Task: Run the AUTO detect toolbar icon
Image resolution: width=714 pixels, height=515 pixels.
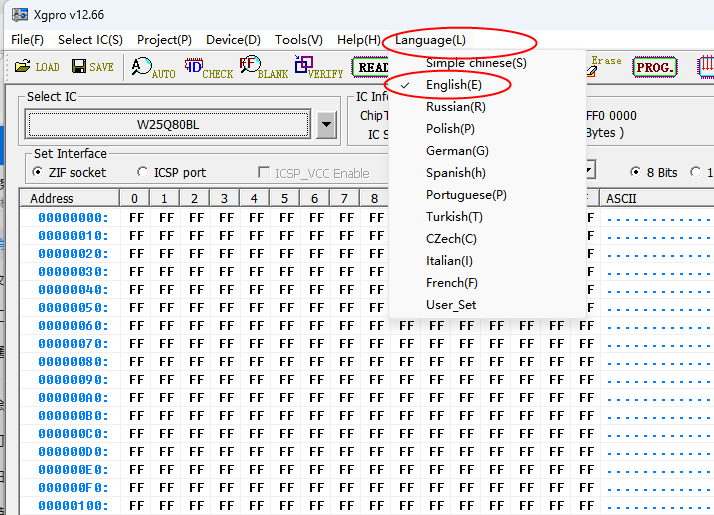Action: (x=153, y=68)
